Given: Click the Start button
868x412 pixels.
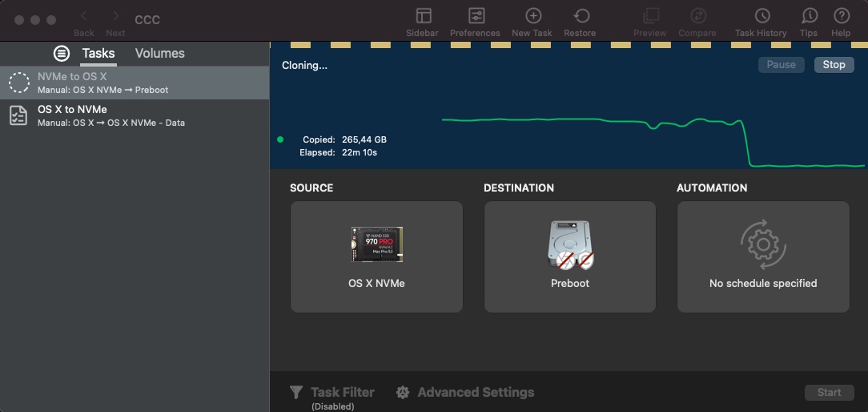Looking at the screenshot, I should click(x=830, y=393).
